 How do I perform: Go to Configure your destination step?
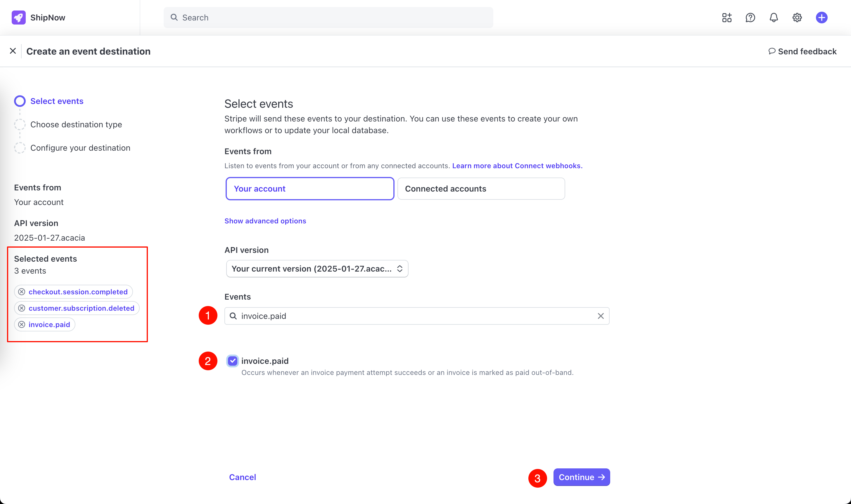point(80,148)
